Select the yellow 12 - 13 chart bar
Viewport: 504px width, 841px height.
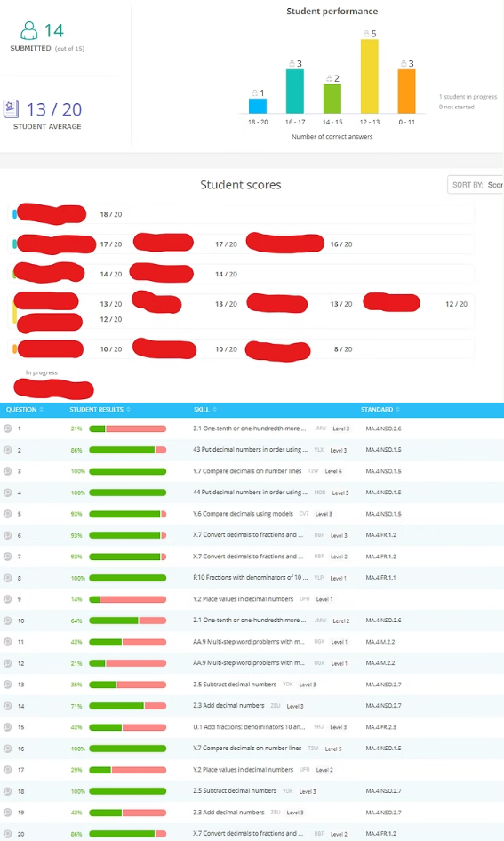[x=370, y=76]
